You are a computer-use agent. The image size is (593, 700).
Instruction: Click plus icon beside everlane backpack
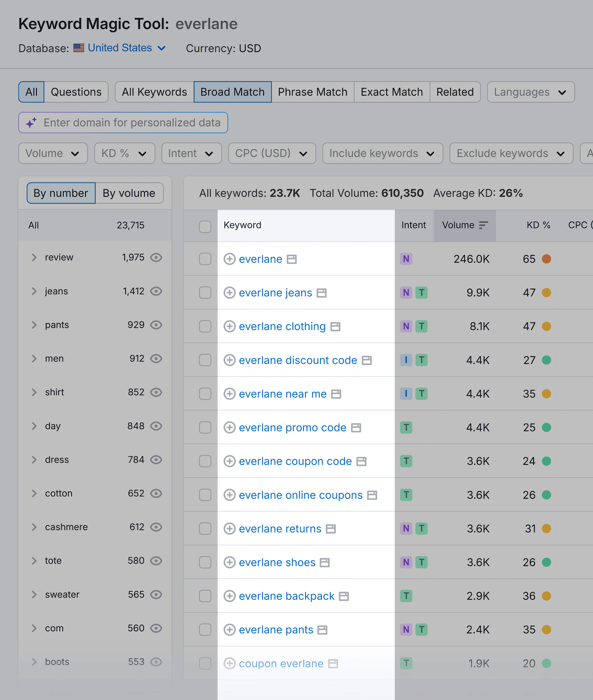click(229, 596)
